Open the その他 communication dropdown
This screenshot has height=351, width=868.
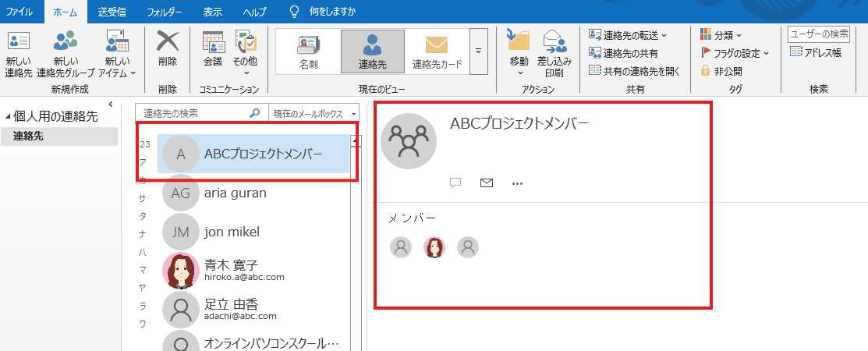[x=245, y=53]
